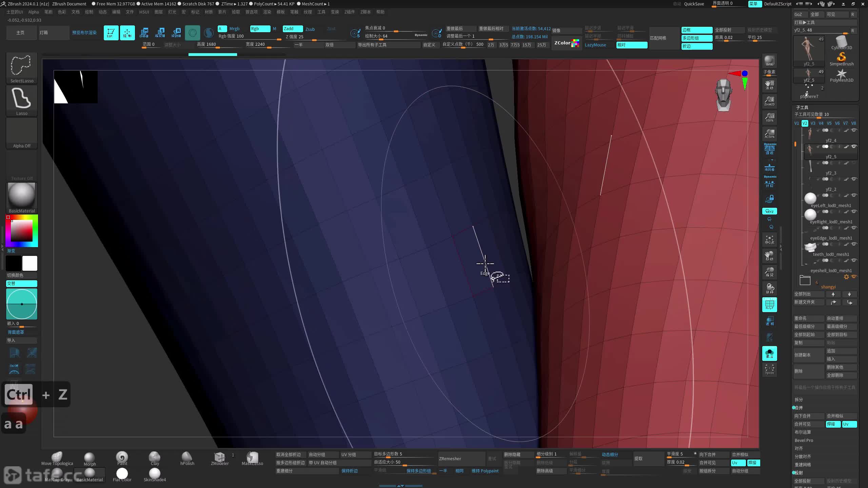Screen dimensions: 868x488
Task: Select the SimpleBrush tool
Action: click(x=841, y=59)
